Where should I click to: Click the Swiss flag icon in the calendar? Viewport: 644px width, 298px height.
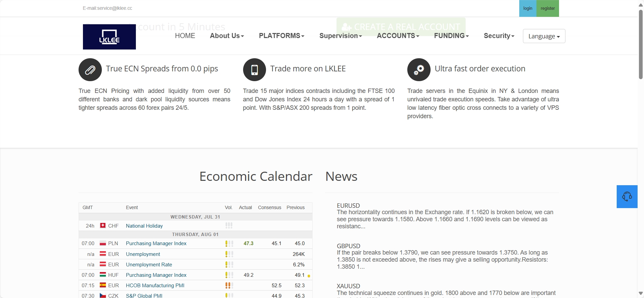click(x=103, y=226)
